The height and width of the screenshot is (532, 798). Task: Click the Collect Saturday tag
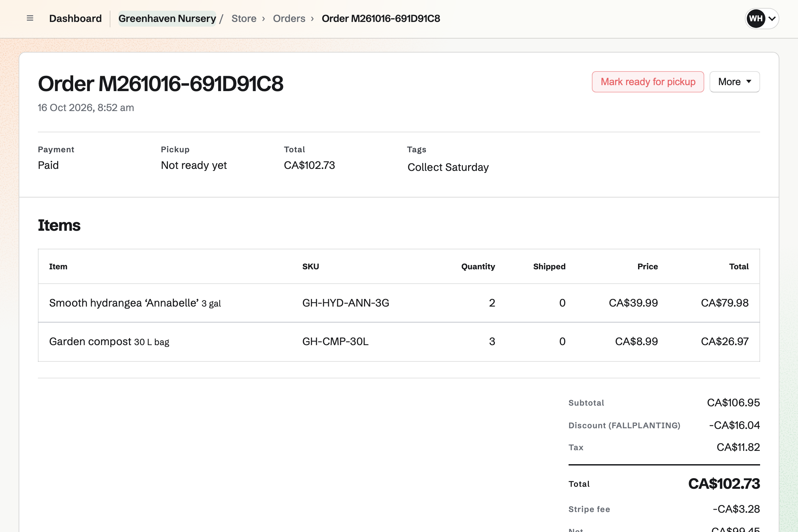click(x=448, y=167)
